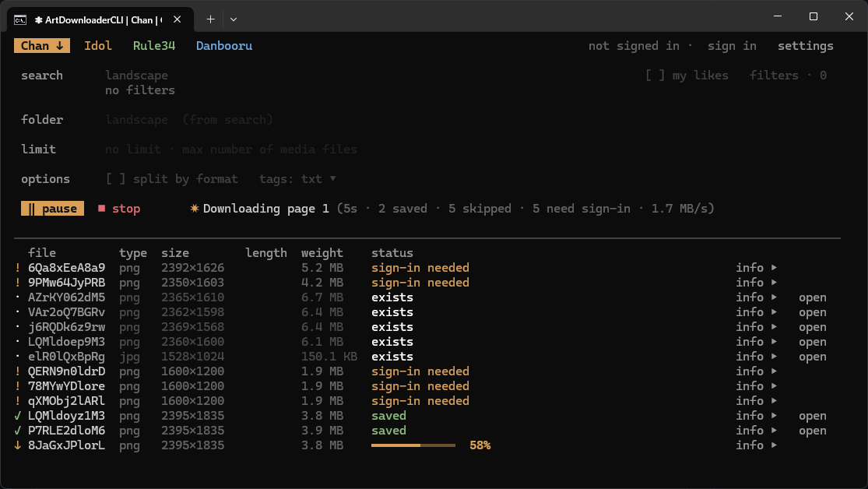Open the tab list dropdown chevron
The width and height of the screenshot is (868, 489).
pos(234,19)
